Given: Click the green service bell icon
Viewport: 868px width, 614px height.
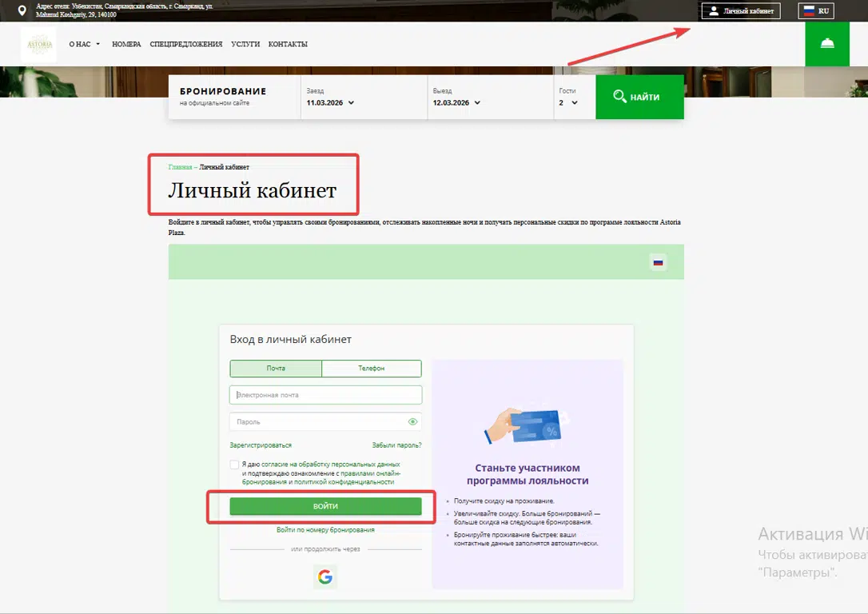Looking at the screenshot, I should pos(827,44).
